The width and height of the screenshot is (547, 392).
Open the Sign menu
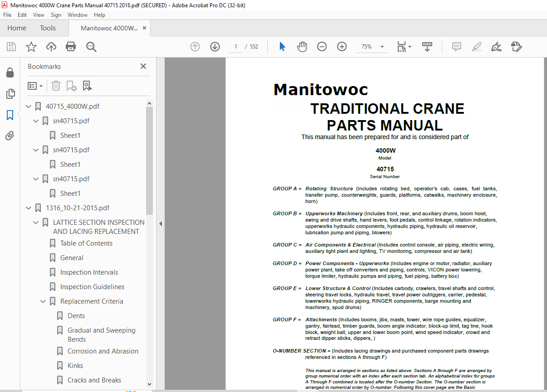point(56,15)
